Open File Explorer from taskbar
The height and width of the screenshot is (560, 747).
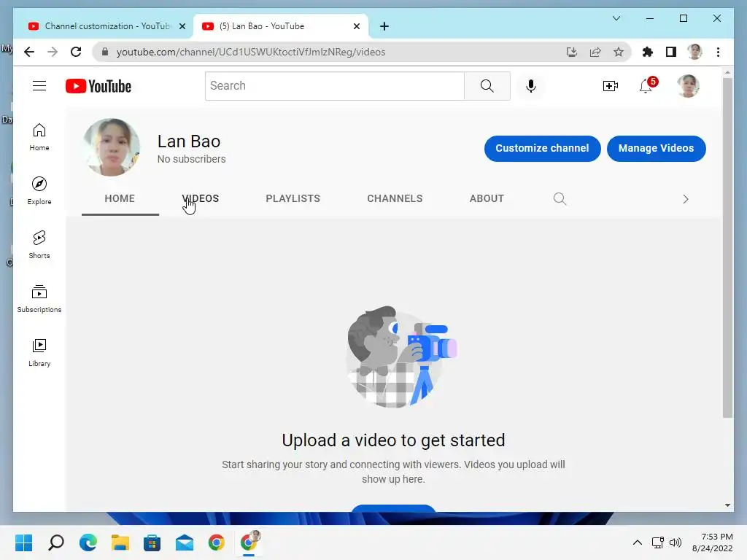120,542
